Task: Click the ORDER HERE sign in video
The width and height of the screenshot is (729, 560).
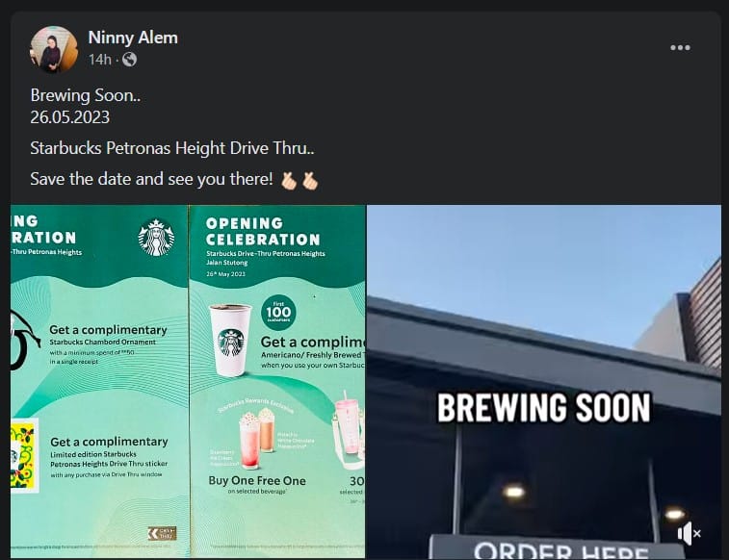Action: click(558, 547)
